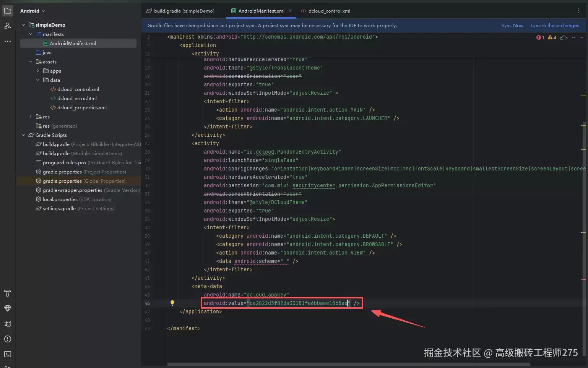588x368 pixels.
Task: Collapse the simpleDemo module node
Action: 23,25
